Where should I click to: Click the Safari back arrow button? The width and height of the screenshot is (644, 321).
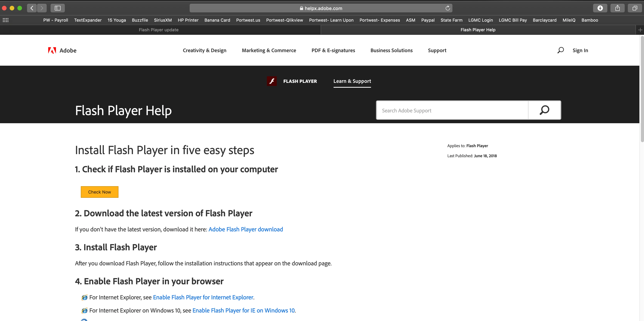coord(32,8)
